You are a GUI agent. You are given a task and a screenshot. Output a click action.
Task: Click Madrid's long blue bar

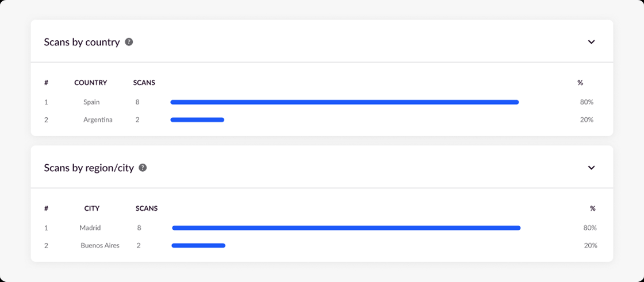(x=346, y=228)
